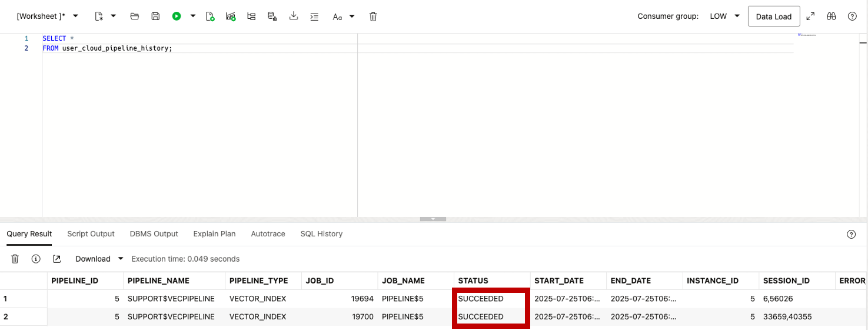868x330 pixels.
Task: Switch to the Autotrace tab
Action: pos(268,234)
